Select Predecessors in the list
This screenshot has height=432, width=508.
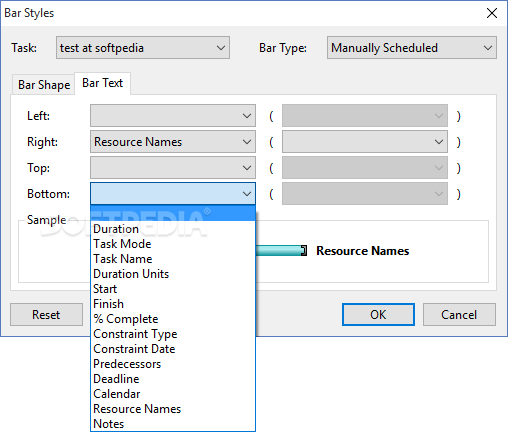point(173,364)
